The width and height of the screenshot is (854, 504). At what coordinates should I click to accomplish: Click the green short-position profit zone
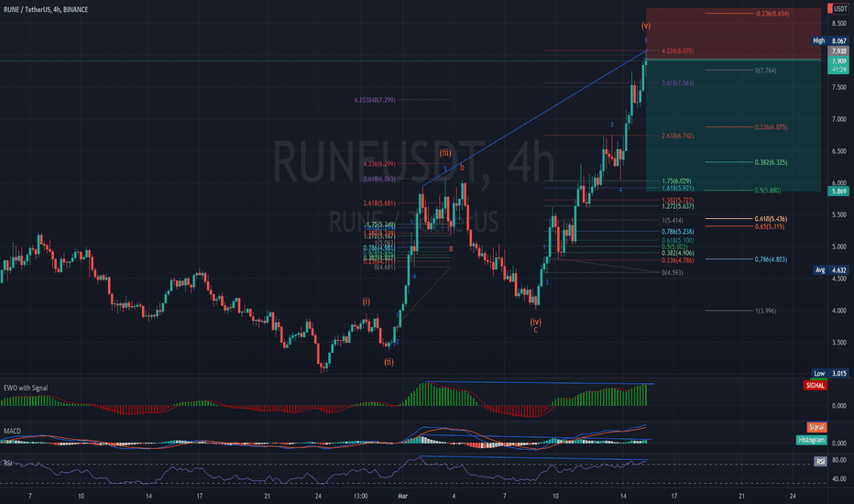tap(733, 125)
